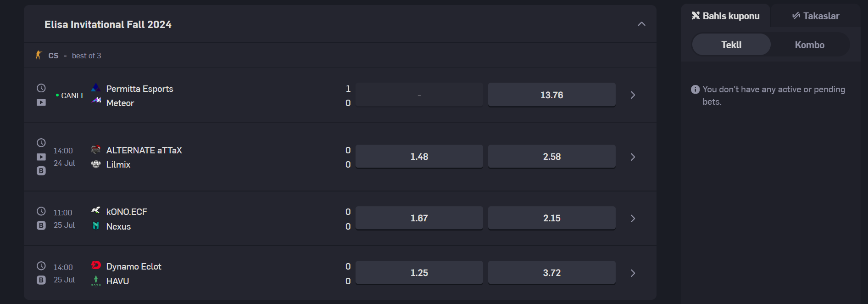Switch to the Takaslar tab
The image size is (868, 304).
point(815,16)
